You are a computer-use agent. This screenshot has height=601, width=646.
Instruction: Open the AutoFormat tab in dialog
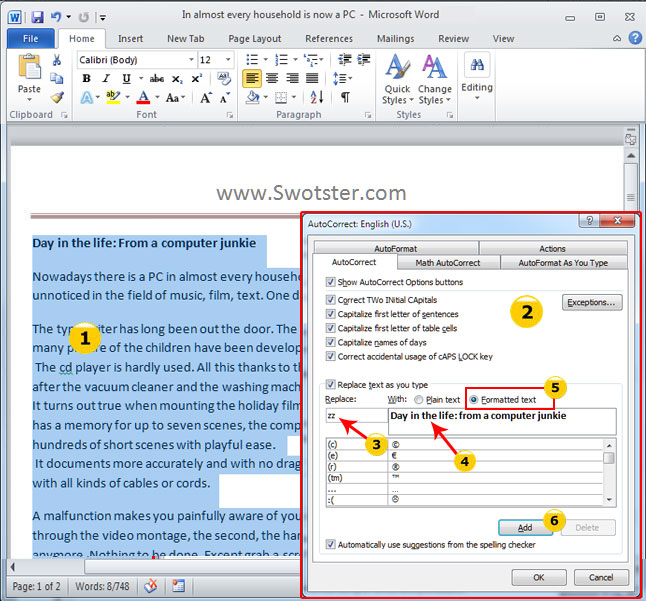(396, 248)
